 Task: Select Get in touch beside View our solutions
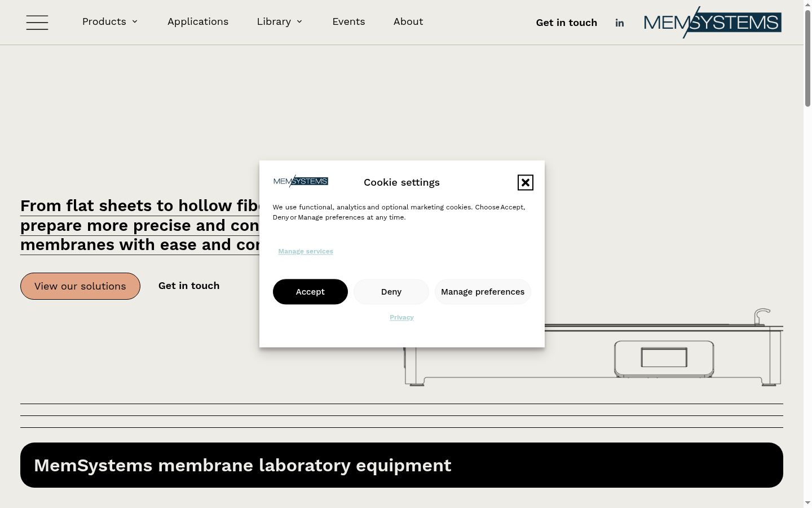(x=189, y=286)
